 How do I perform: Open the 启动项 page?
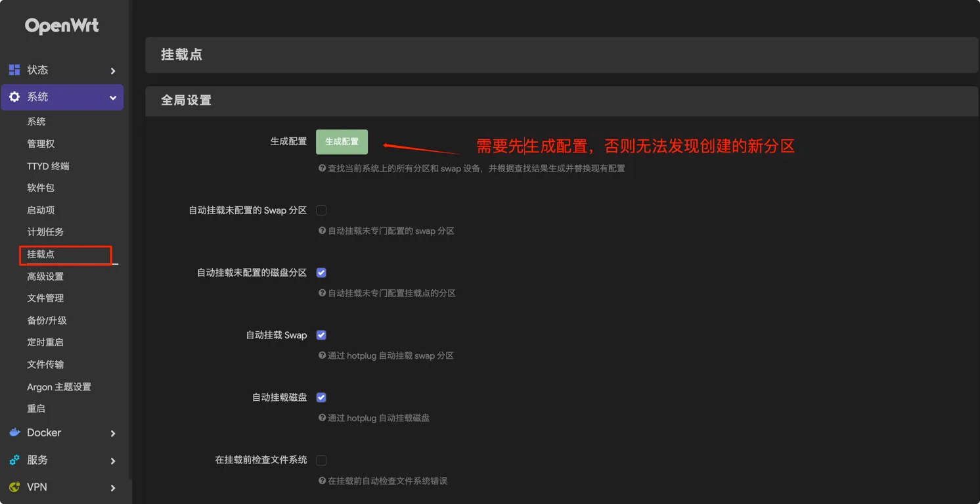pyautogui.click(x=41, y=210)
